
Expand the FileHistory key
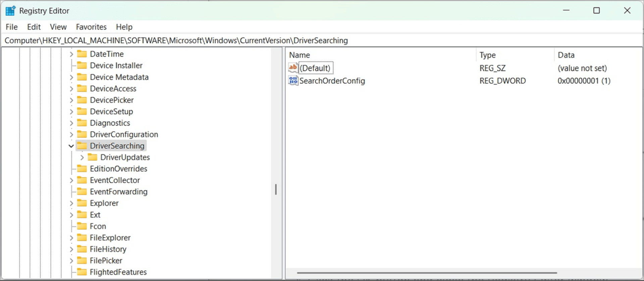coord(71,249)
